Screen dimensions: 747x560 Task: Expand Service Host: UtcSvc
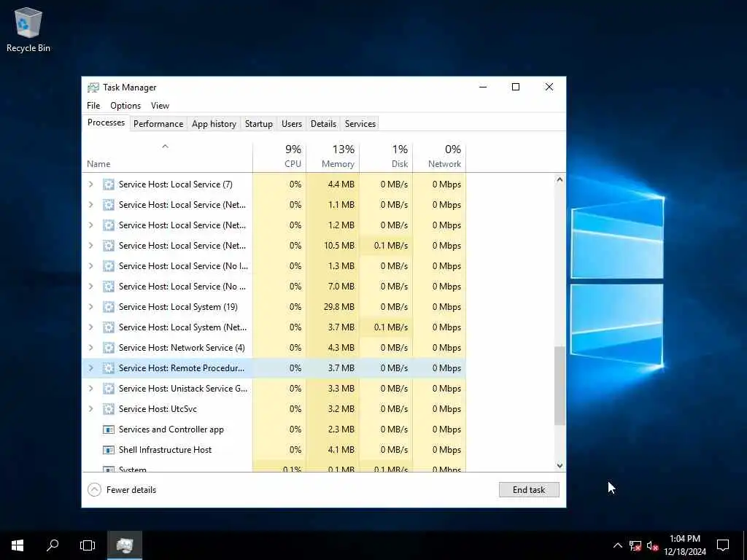pos(91,409)
